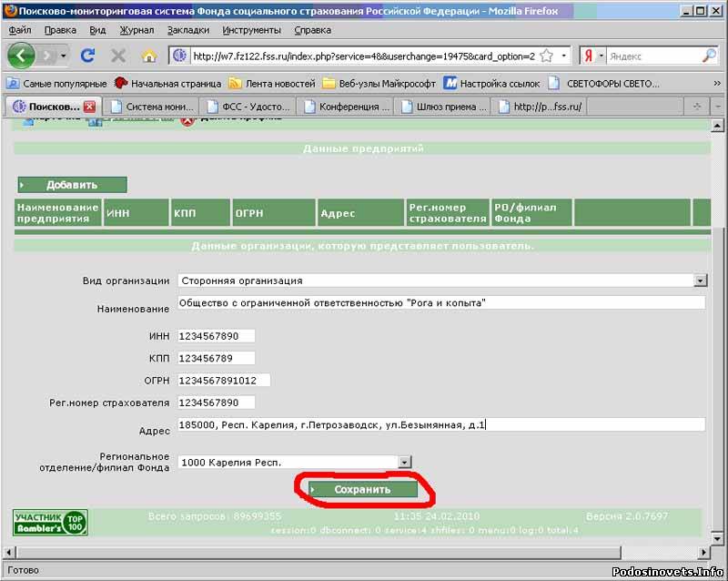Reload the page with the refresh icon
The image size is (728, 581).
point(87,56)
